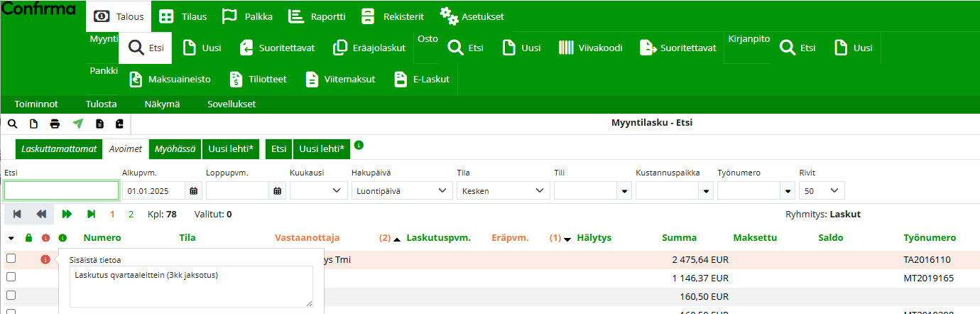
Task: Open the Hakupäivä dropdown
Action: click(402, 190)
